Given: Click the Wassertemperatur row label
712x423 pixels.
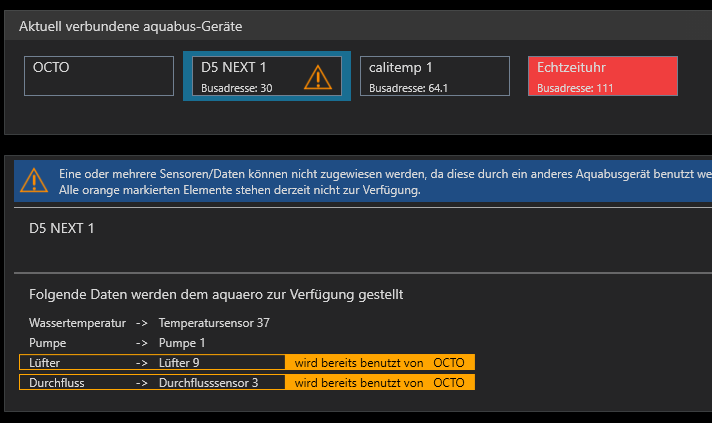Looking at the screenshot, I should (77, 323).
